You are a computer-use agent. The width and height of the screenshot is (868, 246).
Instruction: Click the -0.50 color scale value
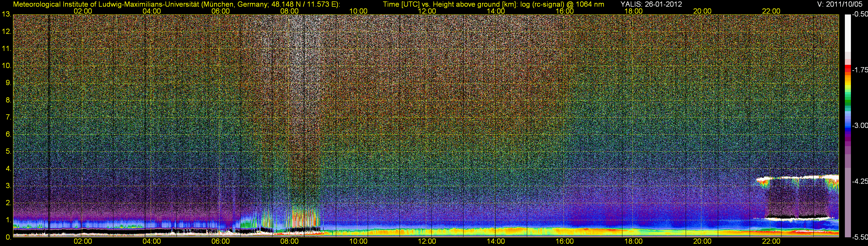pyautogui.click(x=860, y=14)
